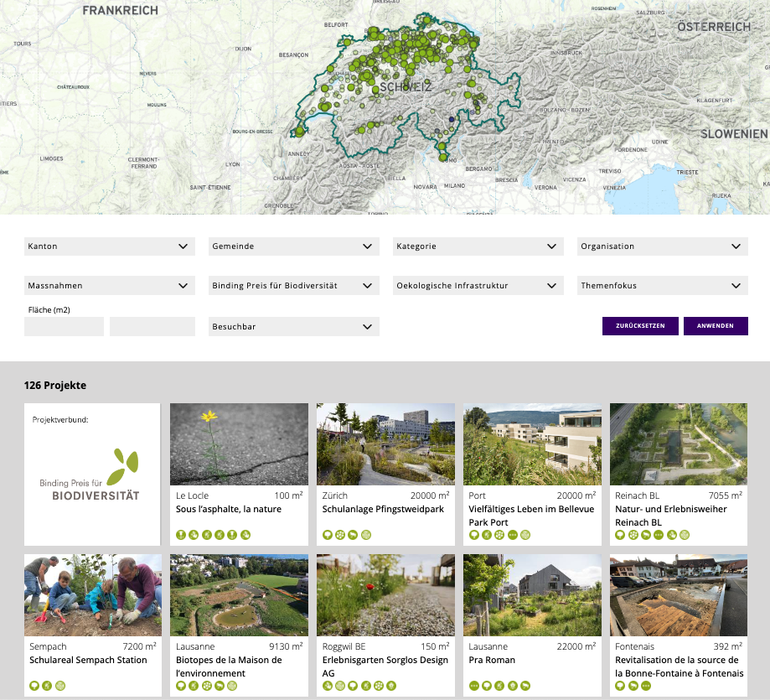770x700 pixels.
Task: Open the Kanton dropdown filter
Action: pos(109,246)
